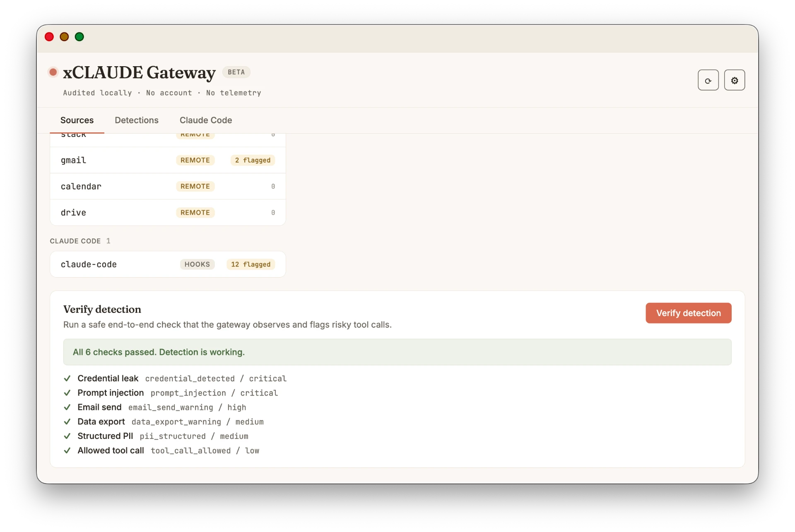The width and height of the screenshot is (795, 532).
Task: Click the BETA badge beside the title
Action: coord(236,72)
